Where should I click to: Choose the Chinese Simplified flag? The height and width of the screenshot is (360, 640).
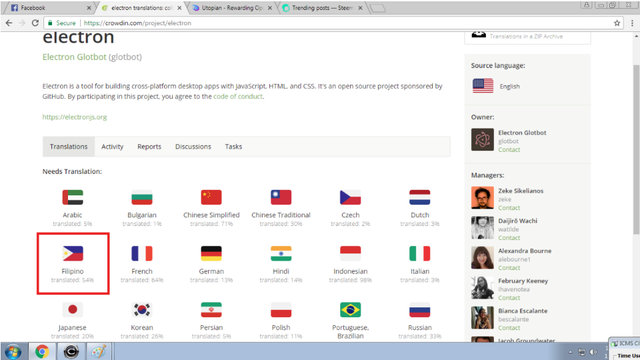pyautogui.click(x=211, y=198)
